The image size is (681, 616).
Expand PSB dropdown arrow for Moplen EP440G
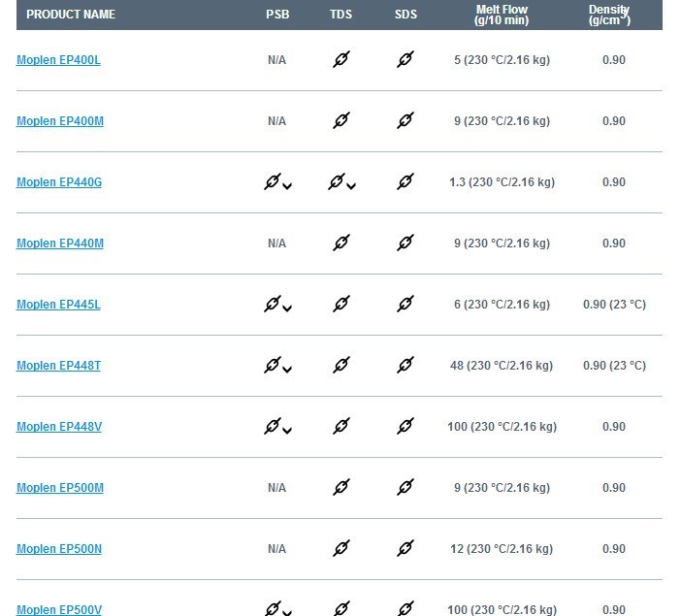[287, 186]
